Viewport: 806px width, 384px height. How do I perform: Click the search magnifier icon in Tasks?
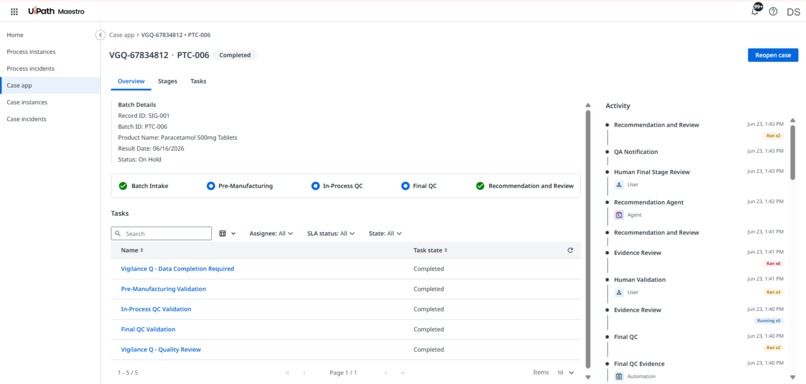(118, 233)
